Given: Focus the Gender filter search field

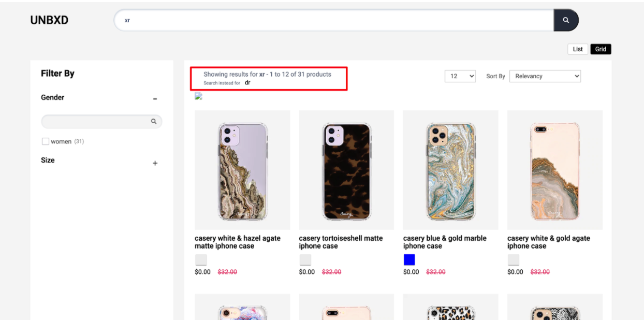Looking at the screenshot, I should point(101,122).
